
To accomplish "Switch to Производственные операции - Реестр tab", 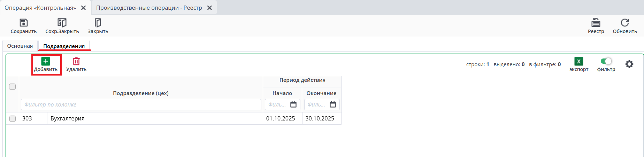I will pos(149,8).
